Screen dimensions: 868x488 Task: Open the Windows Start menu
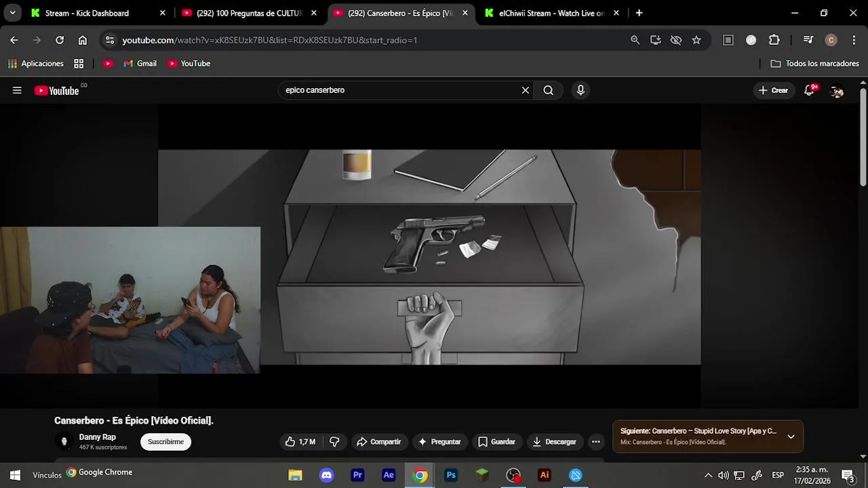pos(15,475)
